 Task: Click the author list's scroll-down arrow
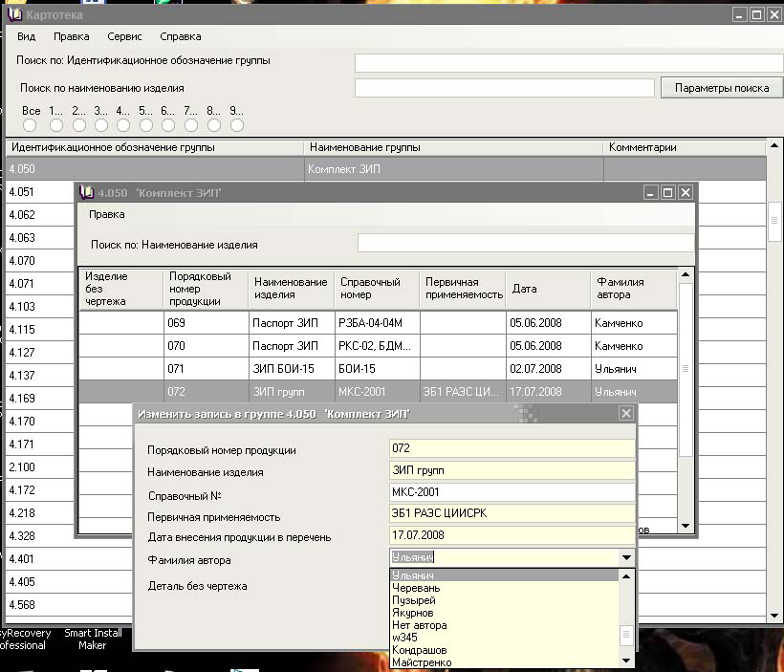(626, 660)
